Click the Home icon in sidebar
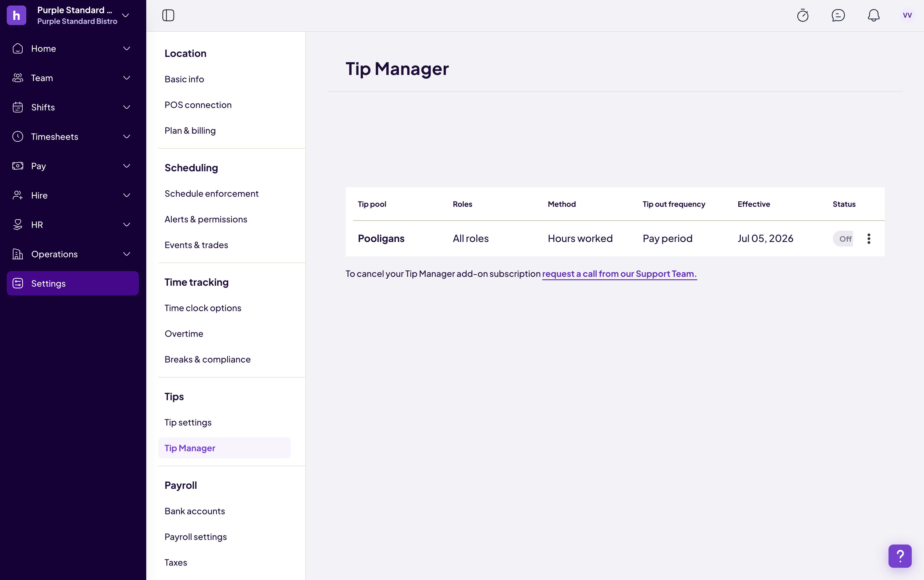The height and width of the screenshot is (580, 924). (18, 48)
